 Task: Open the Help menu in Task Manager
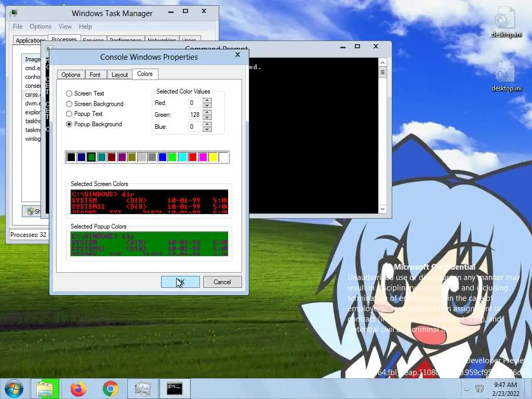85,26
